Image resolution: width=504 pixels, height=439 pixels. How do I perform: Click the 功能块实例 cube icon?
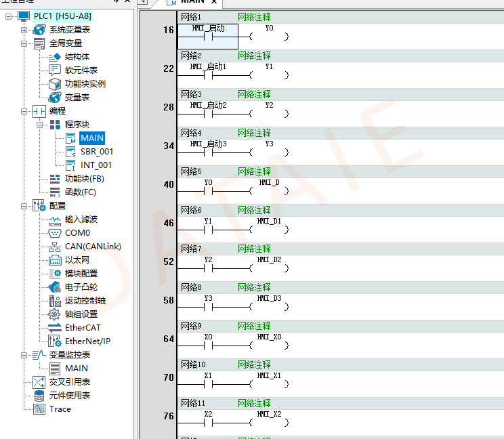pyautogui.click(x=55, y=84)
